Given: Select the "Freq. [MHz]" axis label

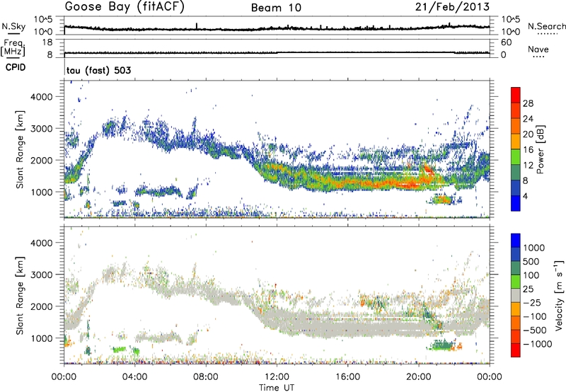Looking at the screenshot, I should (13, 48).
